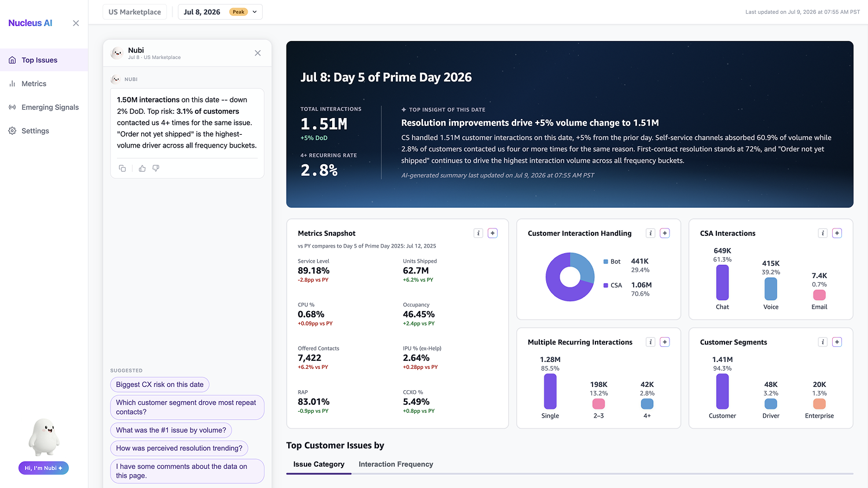This screenshot has width=868, height=488.
Task: Open info for Multiple Recurring Interactions
Action: pyautogui.click(x=650, y=342)
